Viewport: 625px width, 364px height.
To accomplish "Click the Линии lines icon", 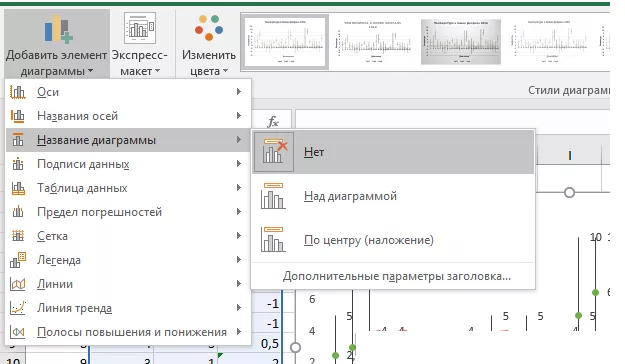I will point(18,284).
